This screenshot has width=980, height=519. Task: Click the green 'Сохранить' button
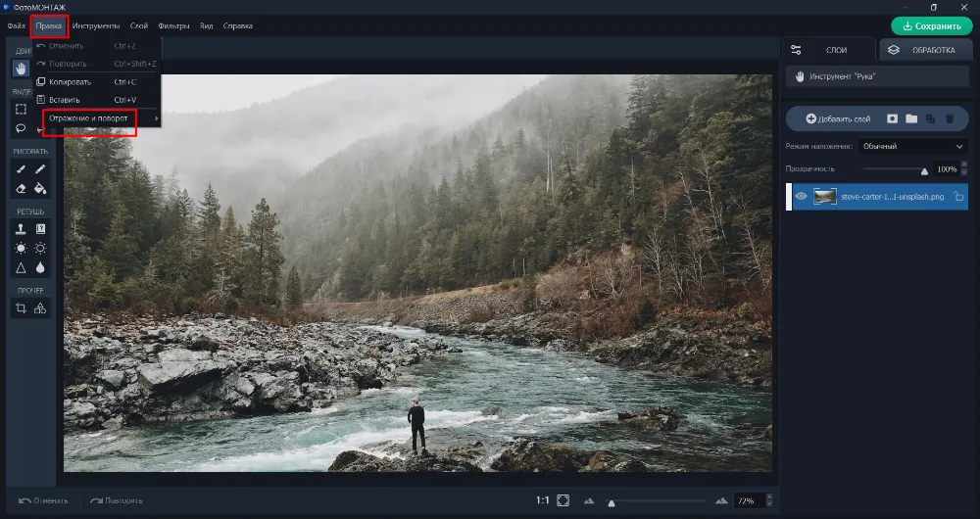click(x=932, y=26)
